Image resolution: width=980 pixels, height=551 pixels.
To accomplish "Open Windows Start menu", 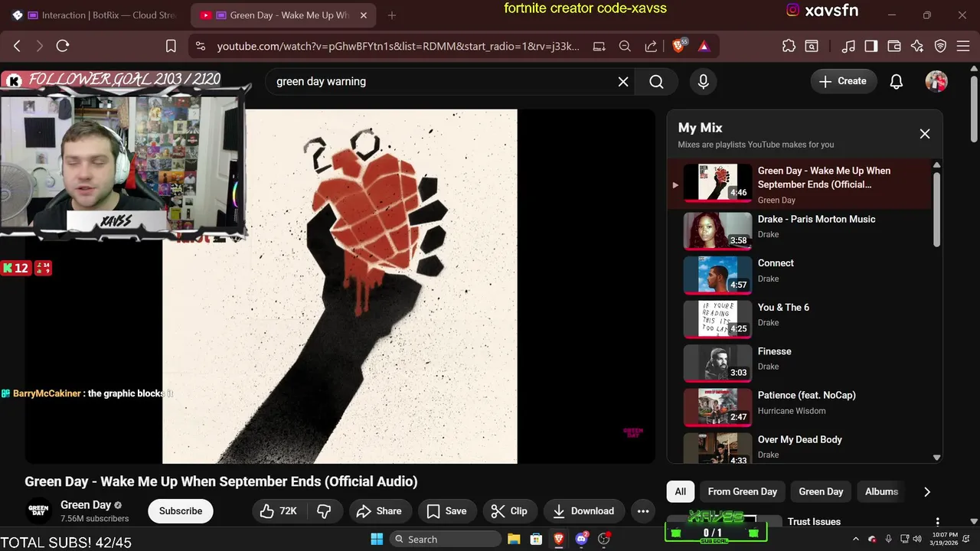I will pos(377,539).
